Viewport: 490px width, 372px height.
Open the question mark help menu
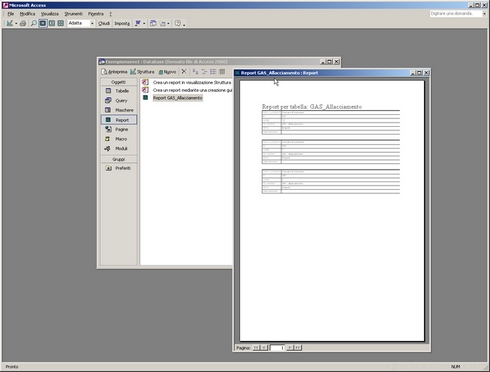(x=110, y=14)
